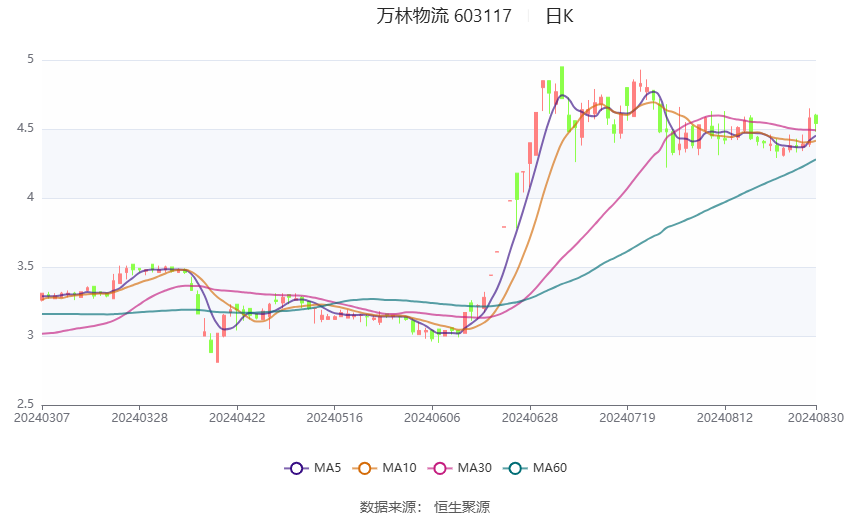Screen dimensions: 850x517
Task: Click the 4.5 price axis label
Action: (x=25, y=128)
